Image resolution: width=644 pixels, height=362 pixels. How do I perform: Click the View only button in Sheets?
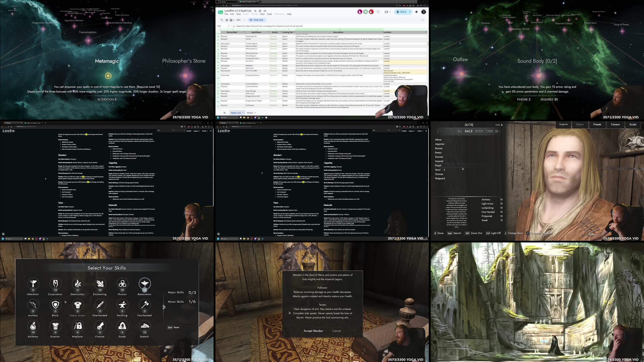pos(256,20)
